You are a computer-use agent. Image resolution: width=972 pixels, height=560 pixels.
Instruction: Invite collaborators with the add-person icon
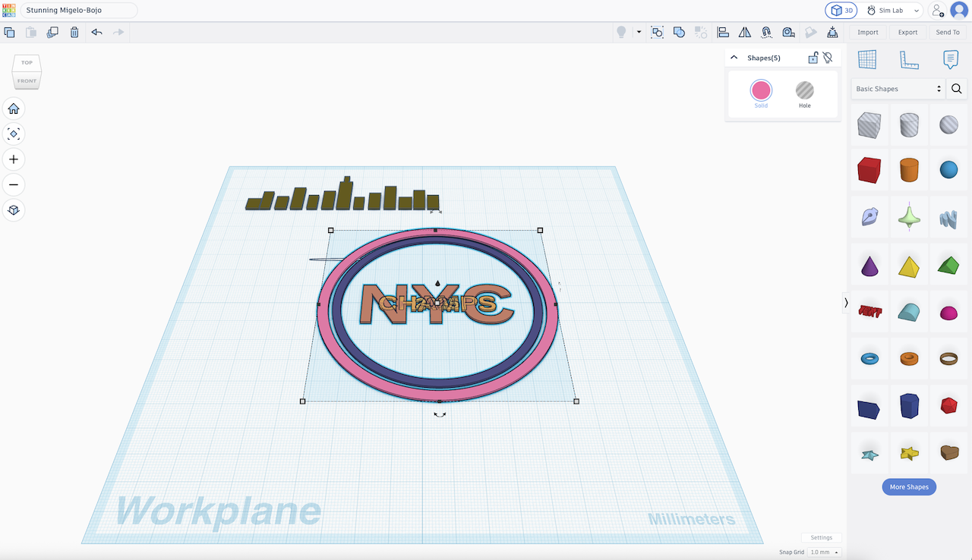(938, 11)
